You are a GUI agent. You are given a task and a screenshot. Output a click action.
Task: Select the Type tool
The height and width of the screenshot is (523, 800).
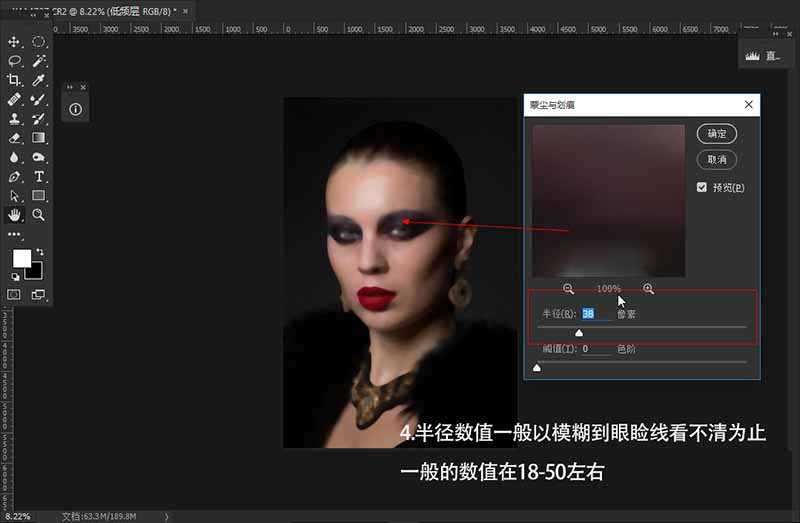pos(38,176)
